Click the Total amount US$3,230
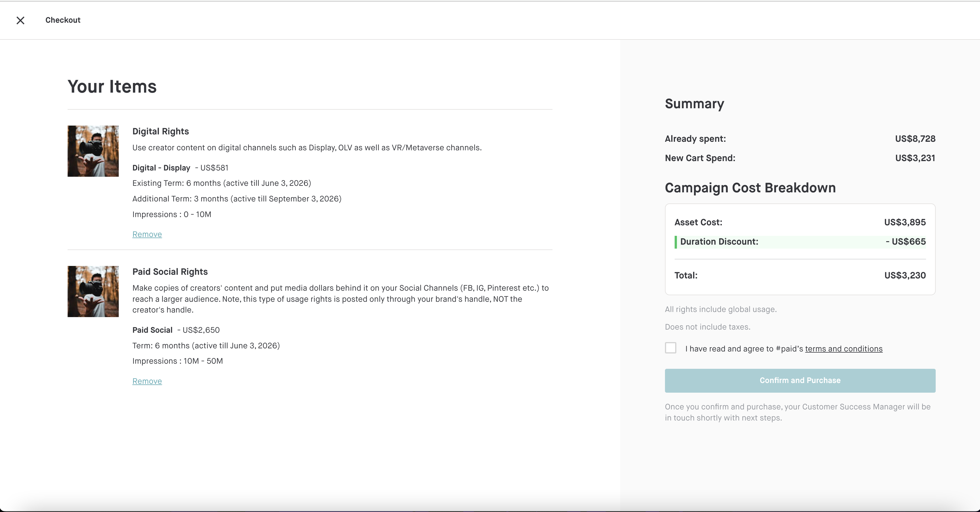This screenshot has height=512, width=980. 905,275
